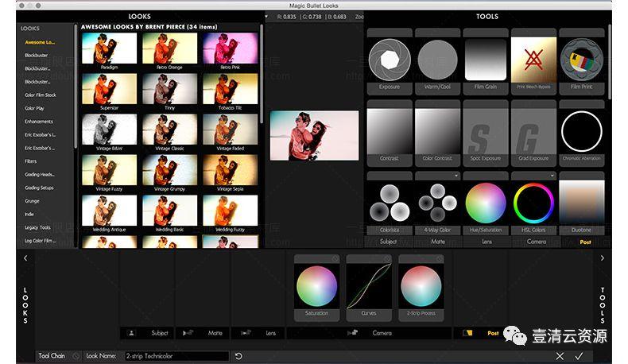Viewport: 628px width, 364px height.
Task: Apply the Paradigm look thumbnail
Action: tap(110, 48)
